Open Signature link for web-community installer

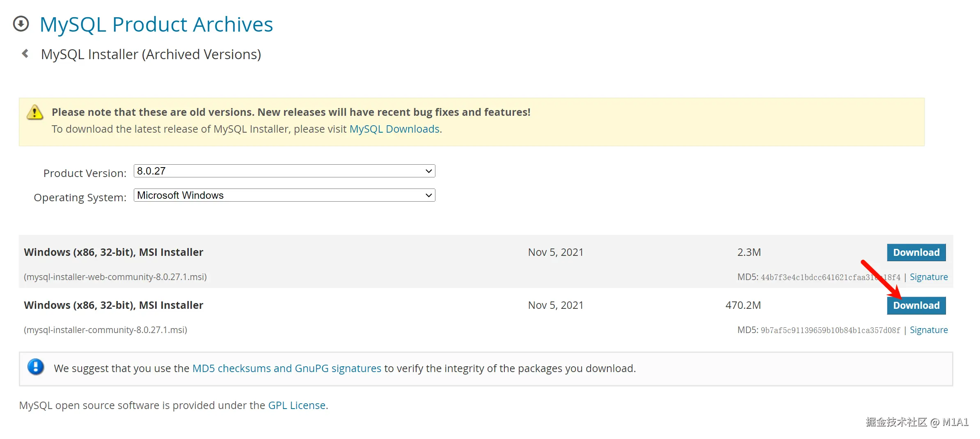(928, 277)
